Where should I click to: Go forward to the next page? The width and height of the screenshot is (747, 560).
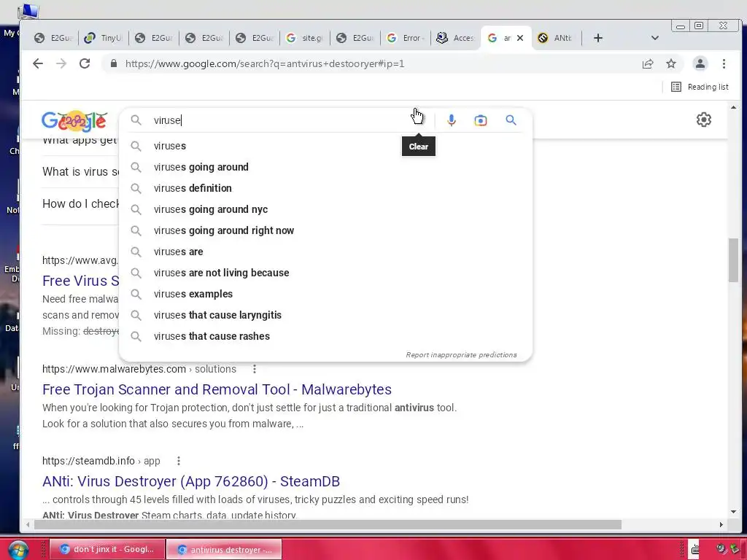coord(61,63)
